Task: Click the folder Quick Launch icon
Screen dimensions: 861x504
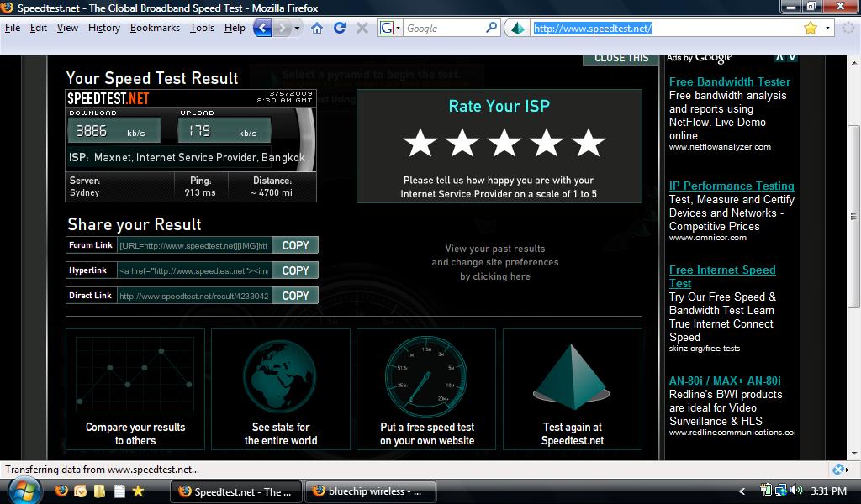Action: (x=99, y=491)
